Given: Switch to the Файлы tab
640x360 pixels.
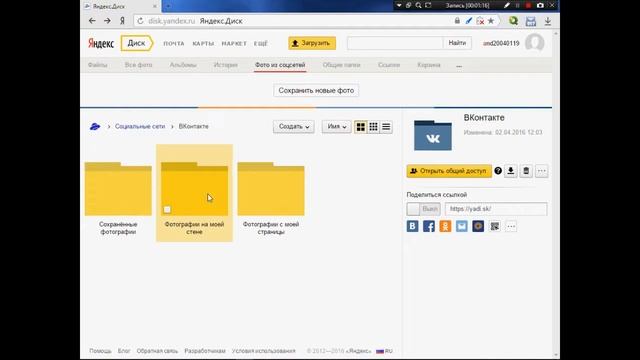Looking at the screenshot, I should coord(98,65).
